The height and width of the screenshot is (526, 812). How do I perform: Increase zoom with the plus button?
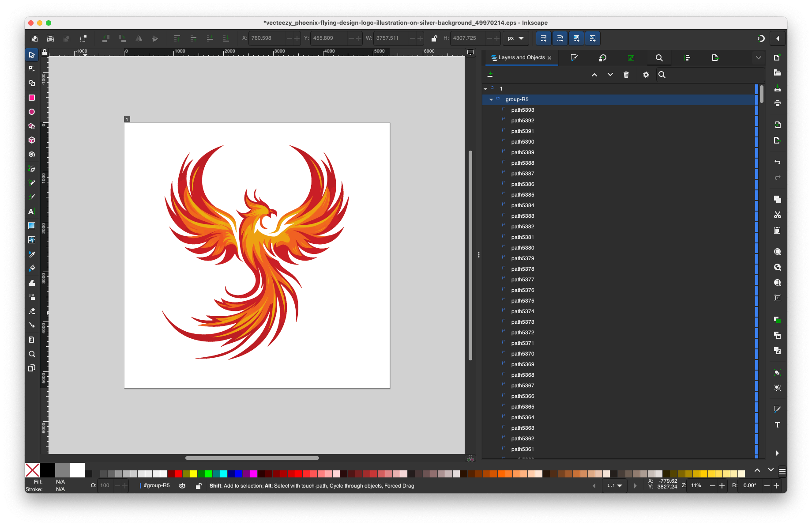point(722,486)
